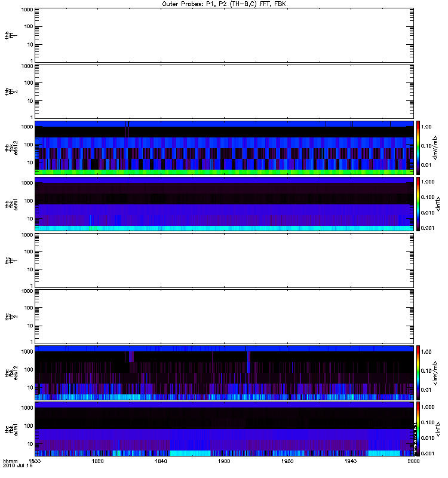Click the "0.100" value on thb scm1 color bar

click(428, 197)
